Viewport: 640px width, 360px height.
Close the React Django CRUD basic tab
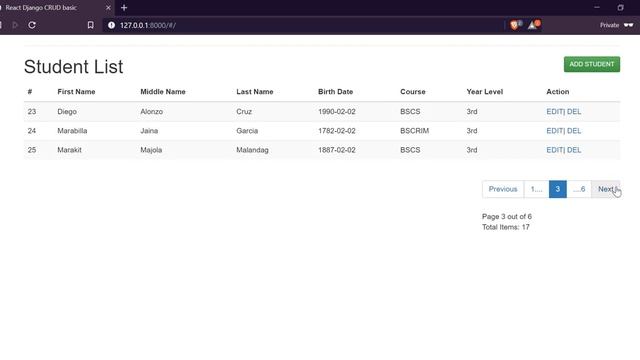[x=108, y=8]
